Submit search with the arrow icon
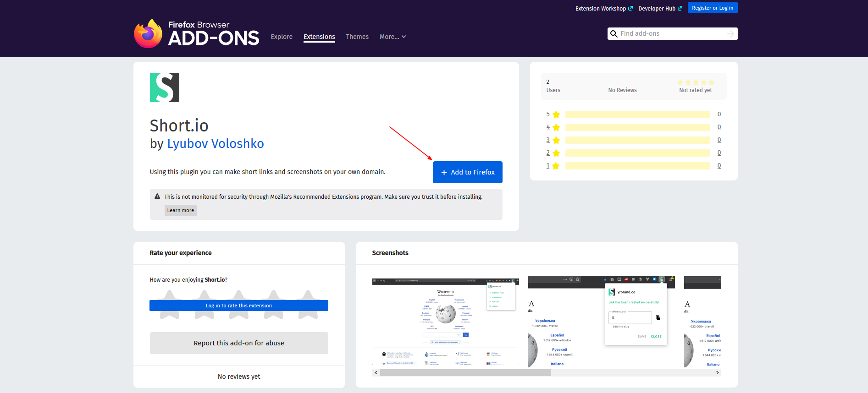Screen dimensions: 868x393 [730, 34]
